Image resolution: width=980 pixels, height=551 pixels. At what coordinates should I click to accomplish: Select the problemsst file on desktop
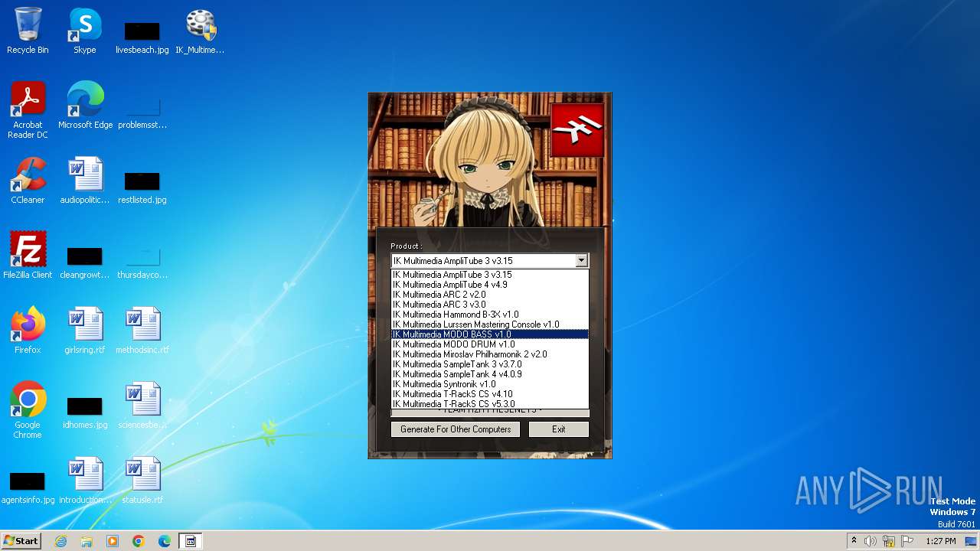pos(142,111)
